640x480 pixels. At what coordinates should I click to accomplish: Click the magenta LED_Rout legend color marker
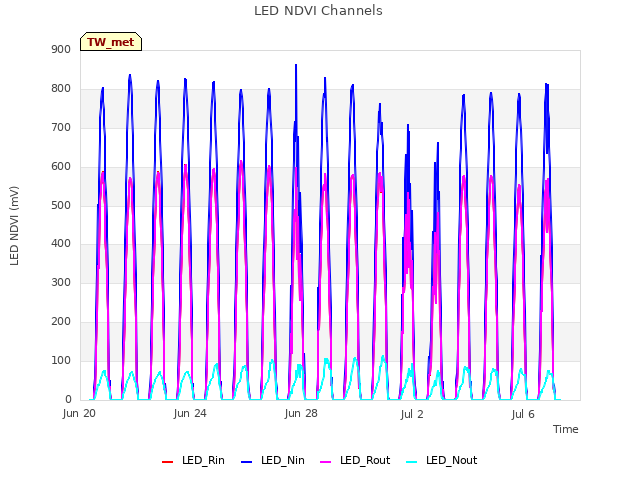click(326, 462)
